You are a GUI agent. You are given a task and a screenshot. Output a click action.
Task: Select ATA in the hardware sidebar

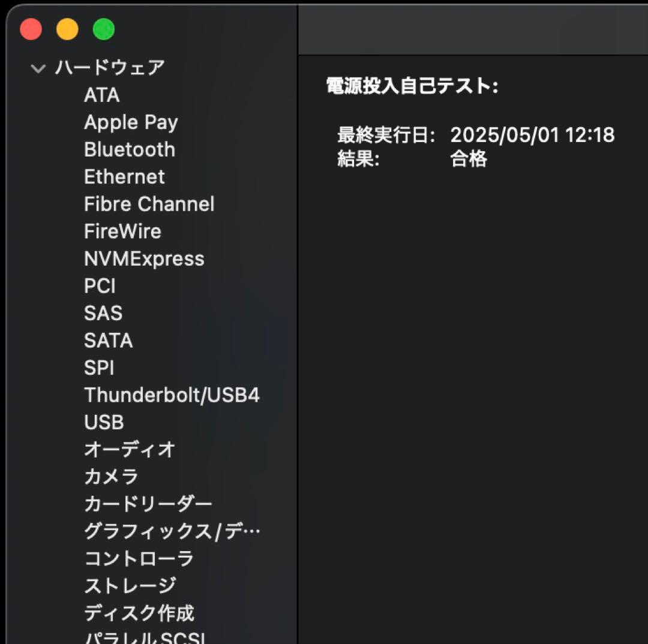[x=102, y=95]
